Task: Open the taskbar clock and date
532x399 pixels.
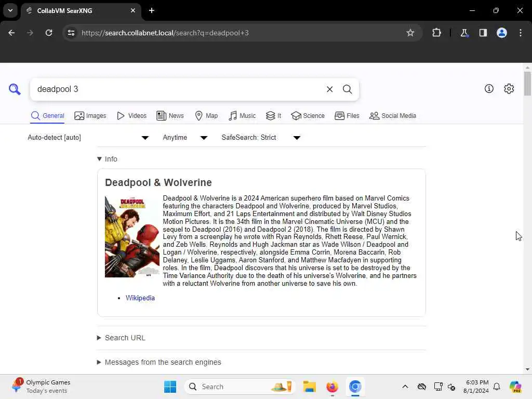Action: coord(476,387)
